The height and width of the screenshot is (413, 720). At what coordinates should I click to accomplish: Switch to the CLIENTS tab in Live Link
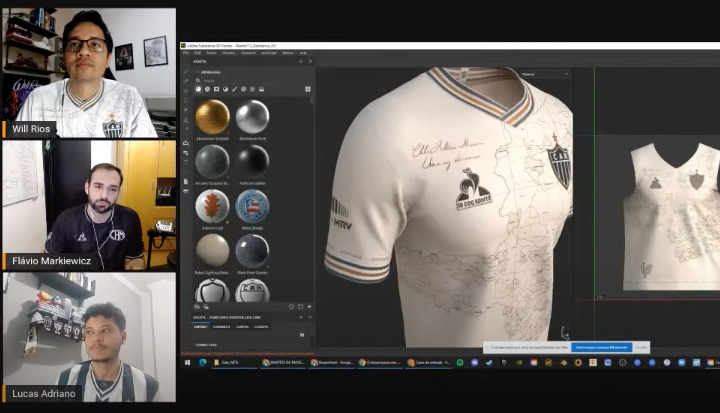tap(261, 327)
